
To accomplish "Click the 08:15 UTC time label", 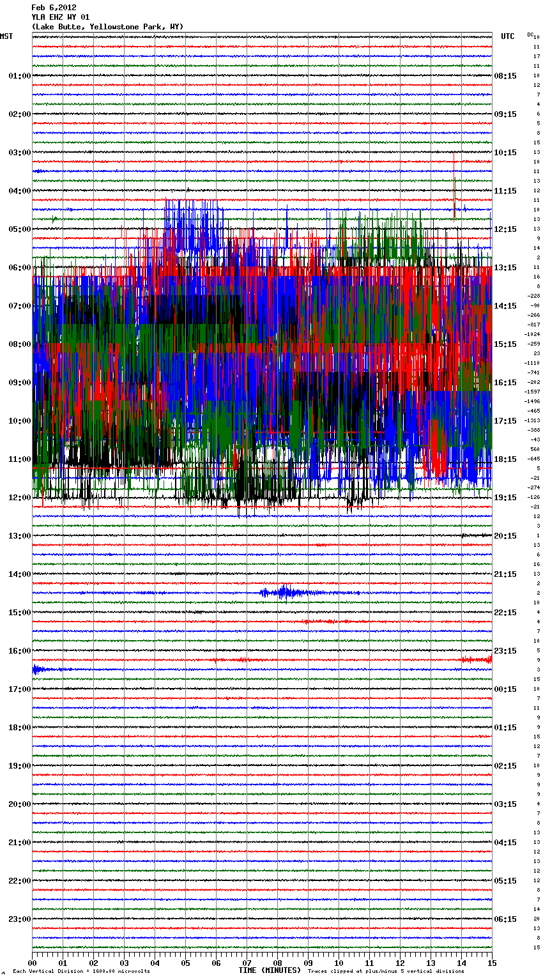I will 505,76.
